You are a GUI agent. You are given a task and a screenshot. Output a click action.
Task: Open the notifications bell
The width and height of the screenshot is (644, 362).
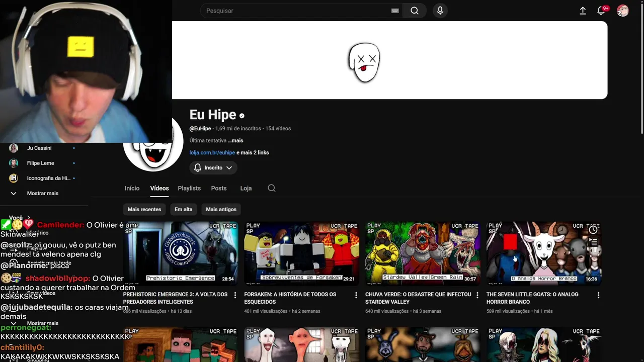601,11
